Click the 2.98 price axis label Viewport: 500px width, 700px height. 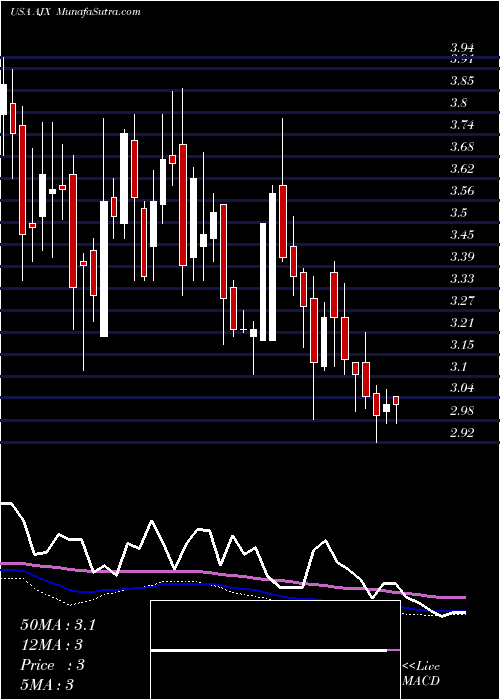coord(462,411)
